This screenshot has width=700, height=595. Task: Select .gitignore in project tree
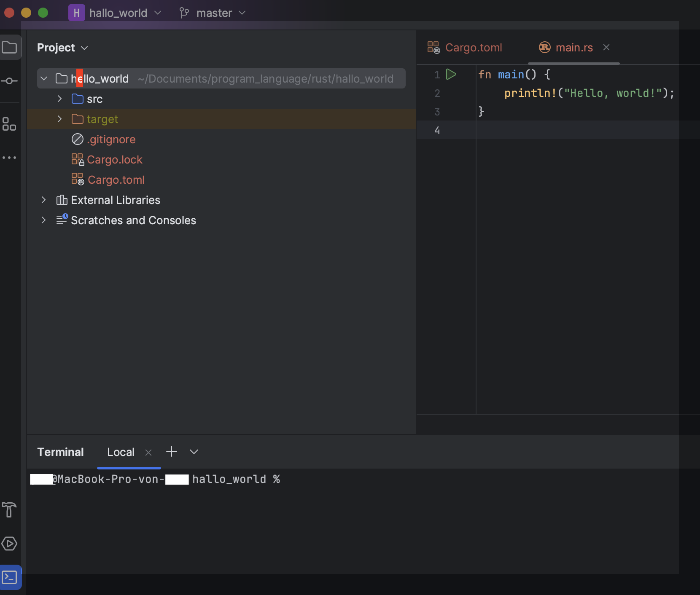point(111,139)
